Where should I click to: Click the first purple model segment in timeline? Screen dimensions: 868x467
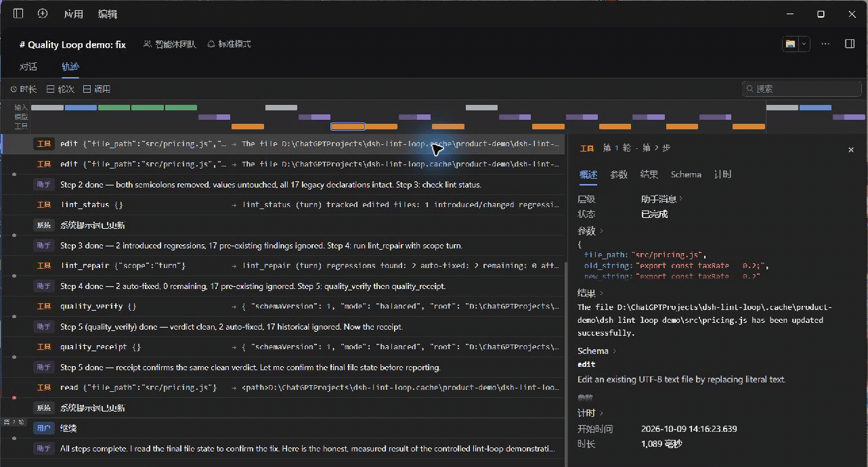pos(214,117)
